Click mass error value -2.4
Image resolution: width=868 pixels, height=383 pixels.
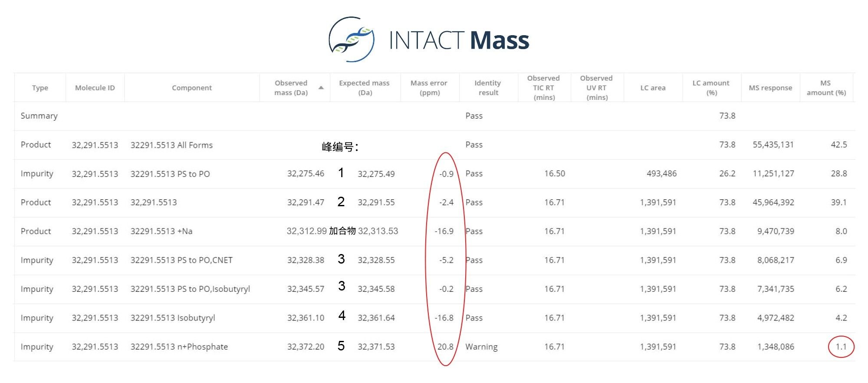[x=446, y=203]
